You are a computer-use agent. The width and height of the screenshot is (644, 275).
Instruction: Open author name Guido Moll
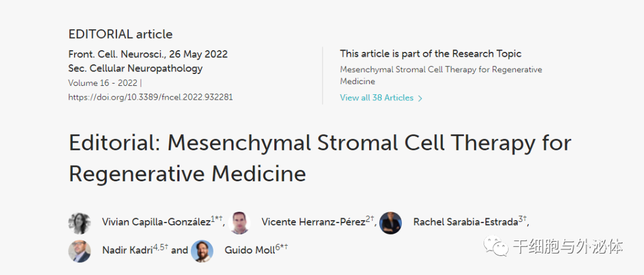250,250
